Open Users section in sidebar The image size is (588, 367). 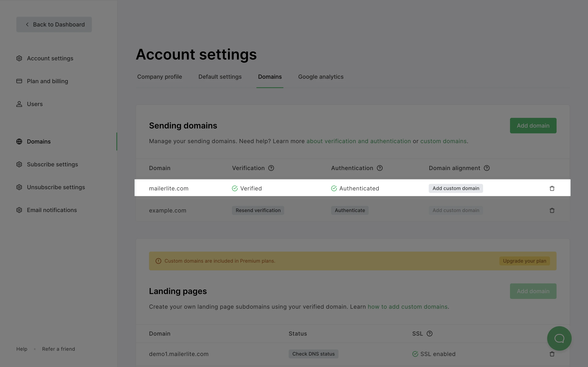(x=35, y=104)
